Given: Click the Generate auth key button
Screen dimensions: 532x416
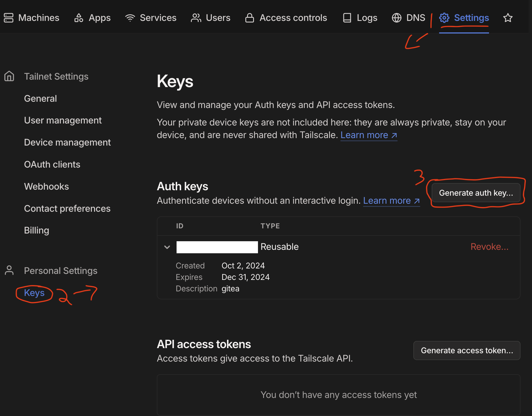Looking at the screenshot, I should (476, 193).
